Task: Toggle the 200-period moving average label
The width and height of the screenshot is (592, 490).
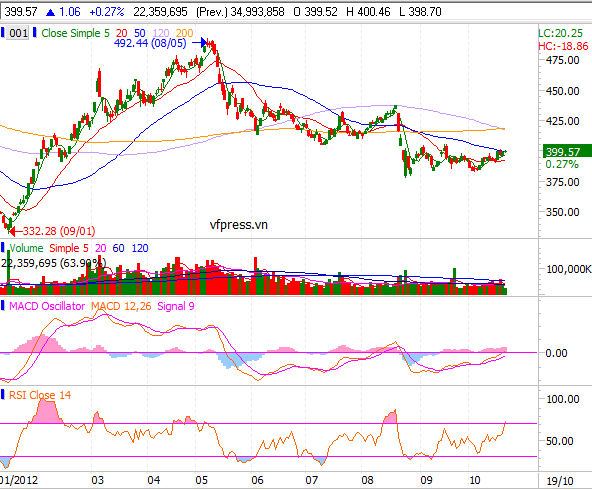Action: click(184, 33)
